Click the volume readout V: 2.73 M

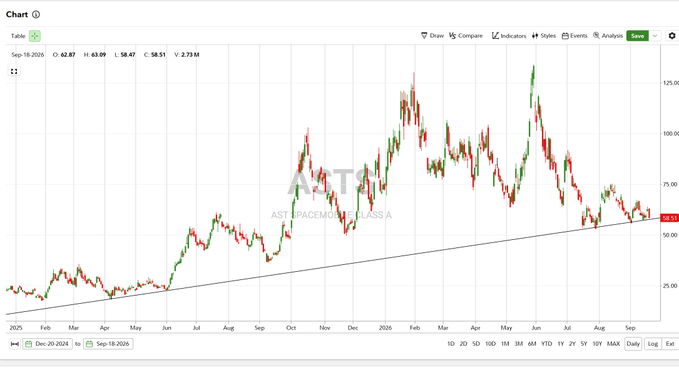187,55
